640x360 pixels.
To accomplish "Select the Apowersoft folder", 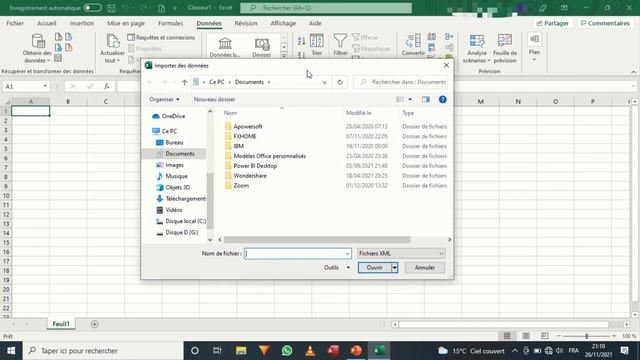I will click(x=243, y=127).
